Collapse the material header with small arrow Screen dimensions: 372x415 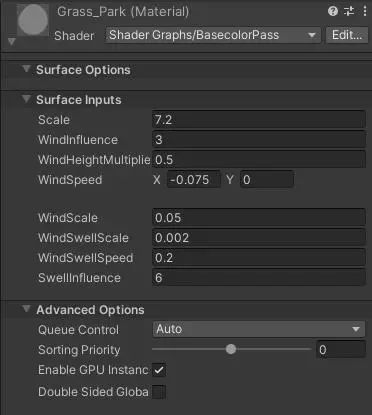tap(12, 42)
